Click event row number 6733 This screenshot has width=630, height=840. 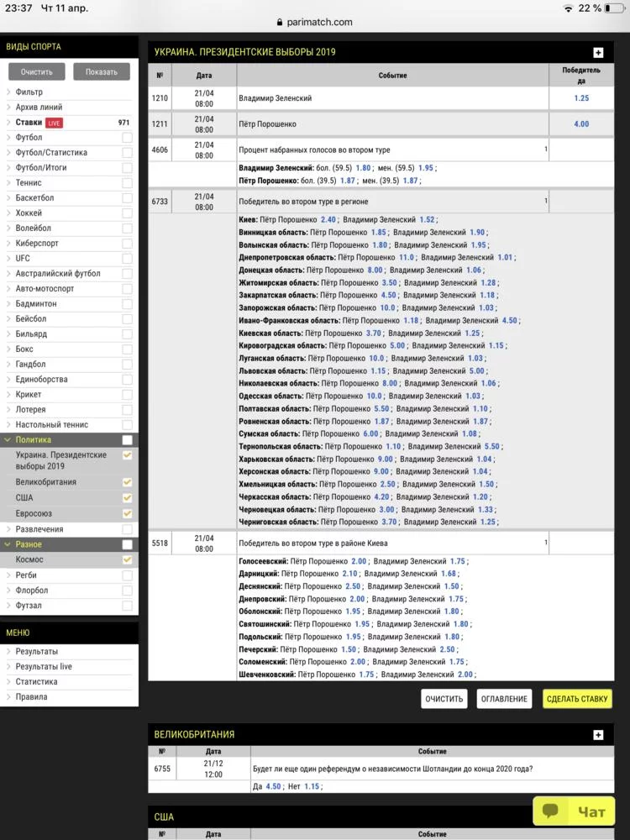click(x=160, y=202)
